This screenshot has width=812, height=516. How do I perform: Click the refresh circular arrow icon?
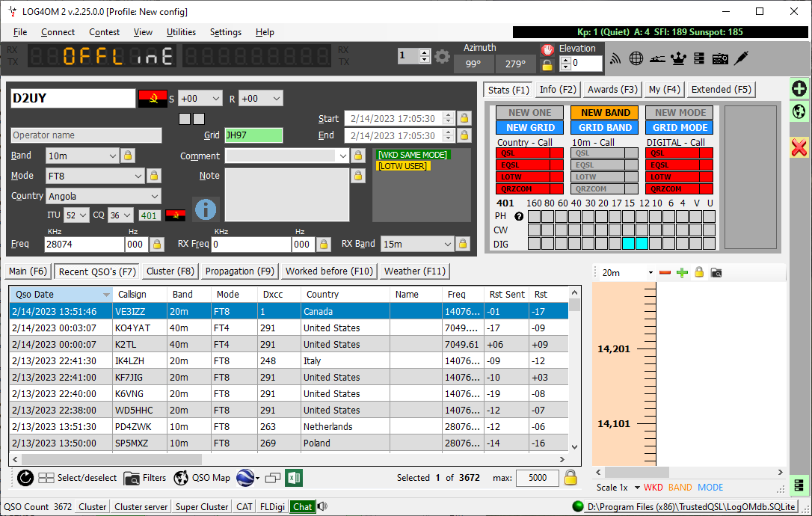pyautogui.click(x=25, y=478)
